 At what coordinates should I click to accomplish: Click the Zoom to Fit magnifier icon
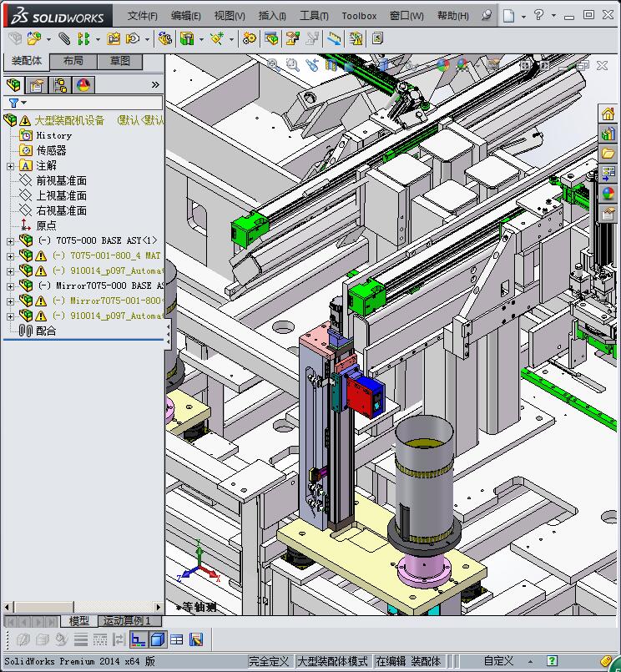pos(274,65)
